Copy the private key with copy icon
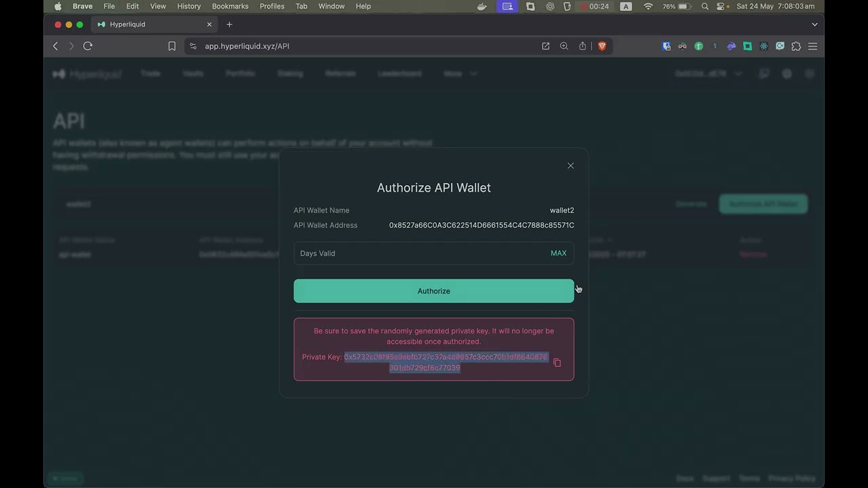 (x=557, y=363)
